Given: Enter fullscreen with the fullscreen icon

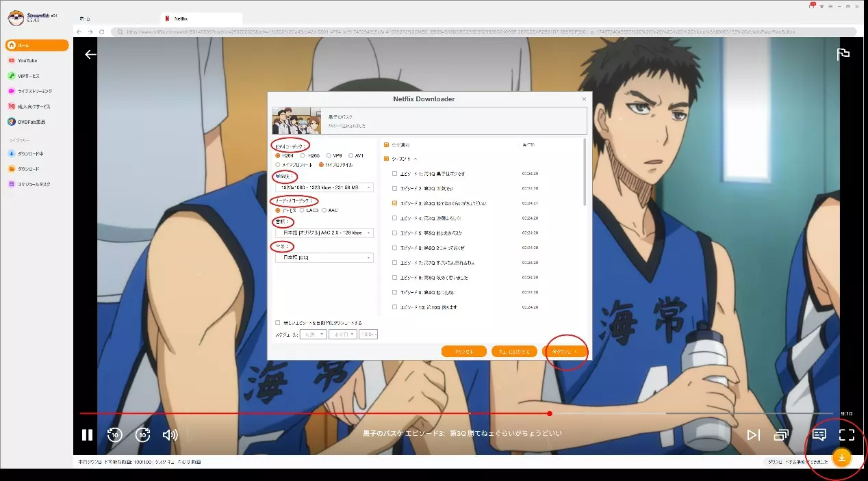Looking at the screenshot, I should click(847, 434).
